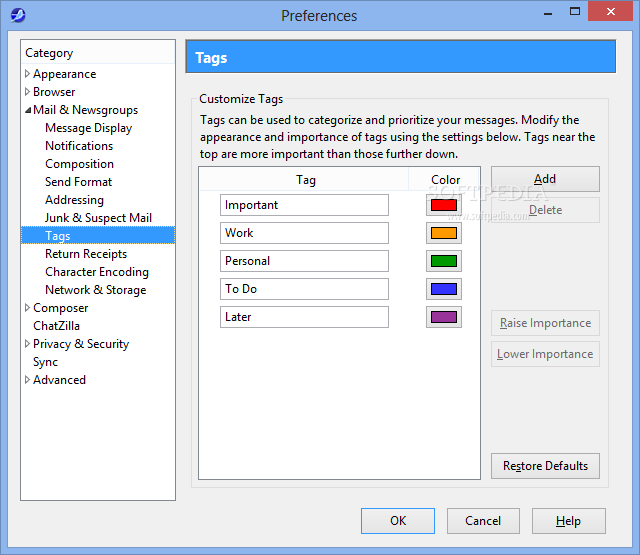This screenshot has width=640, height=555.
Task: Expand the Browser category
Action: [27, 92]
